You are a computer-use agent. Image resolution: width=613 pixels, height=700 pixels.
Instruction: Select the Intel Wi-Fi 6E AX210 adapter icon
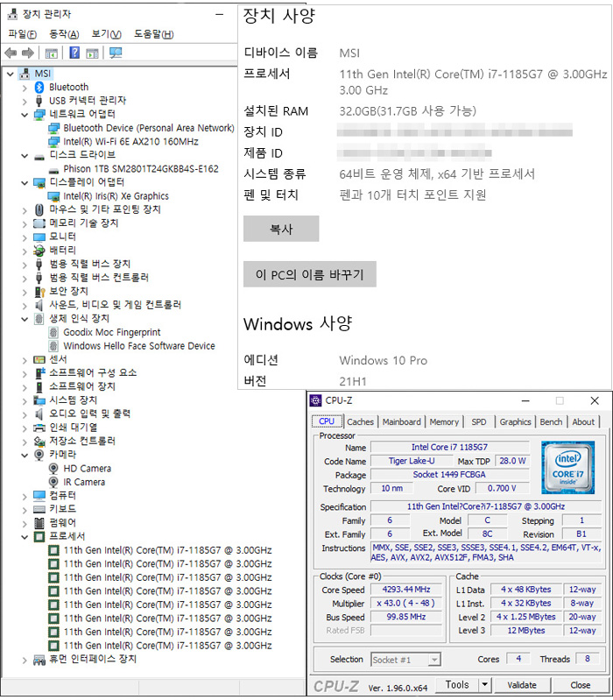(53, 142)
